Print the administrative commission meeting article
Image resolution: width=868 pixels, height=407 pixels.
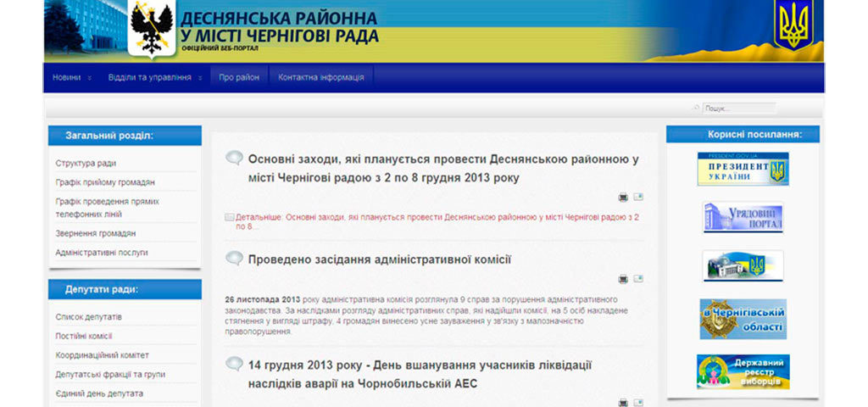click(x=623, y=278)
